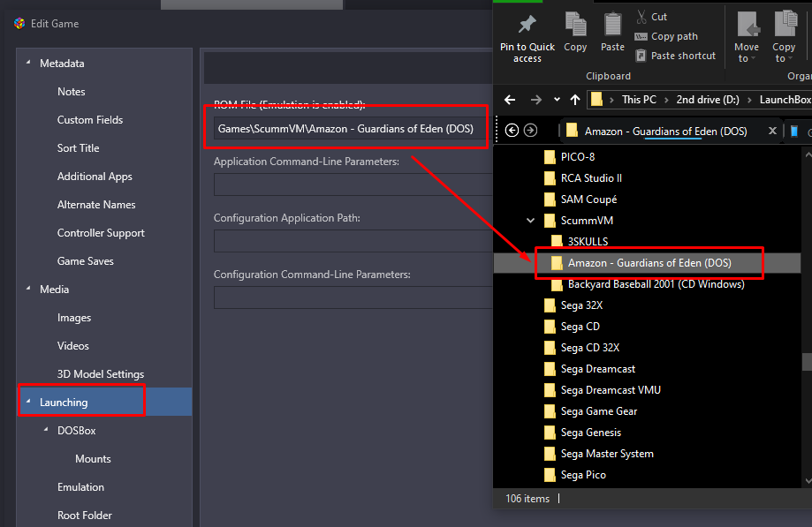Go up one folder level
The width and height of the screenshot is (812, 527).
[x=575, y=99]
